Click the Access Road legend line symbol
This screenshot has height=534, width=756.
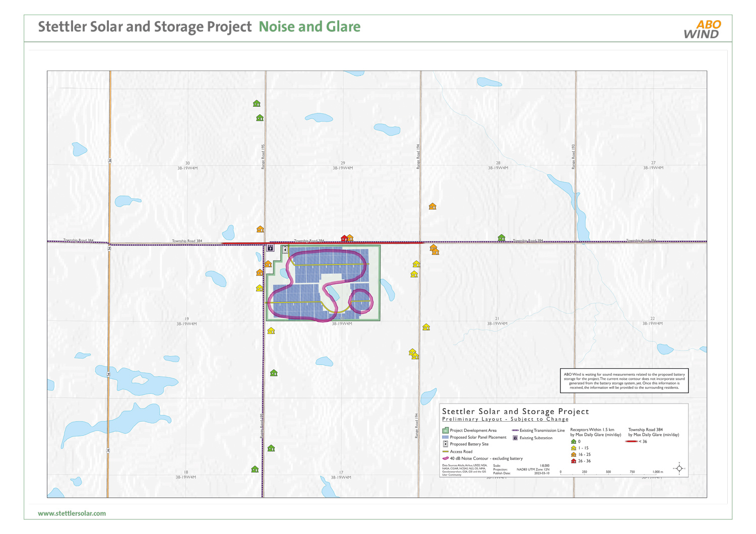445,451
